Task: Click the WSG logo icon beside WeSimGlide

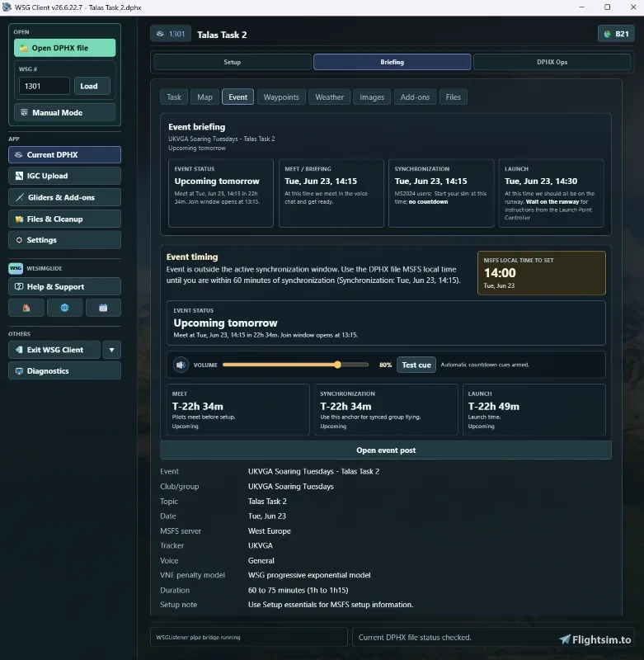Action: (16, 268)
